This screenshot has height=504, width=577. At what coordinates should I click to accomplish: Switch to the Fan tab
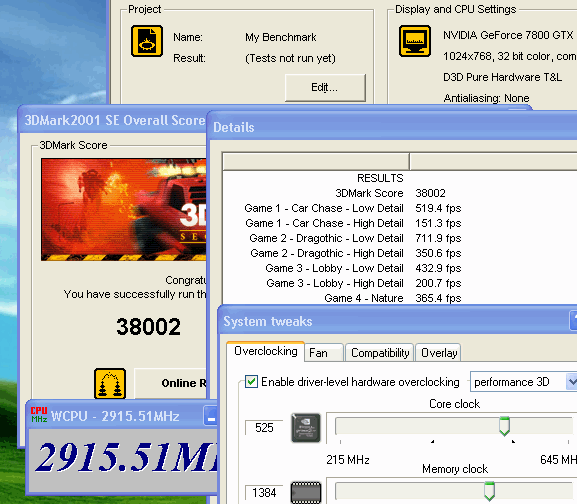[x=324, y=353]
